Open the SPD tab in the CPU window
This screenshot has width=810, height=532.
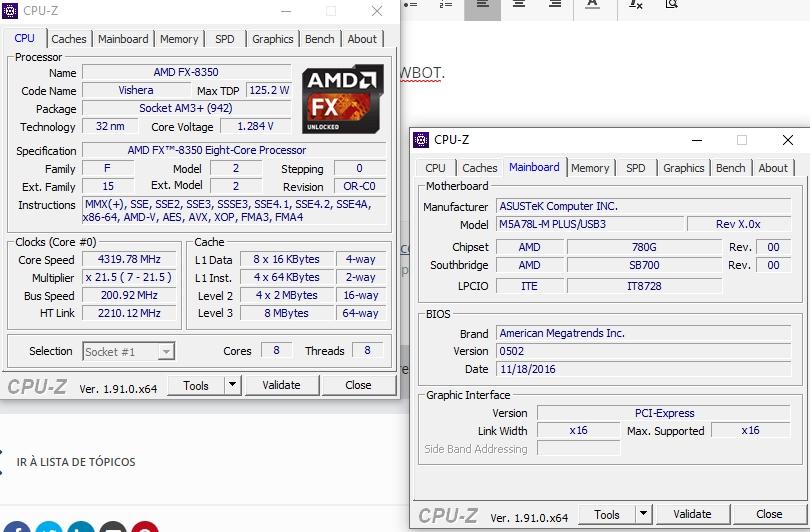tap(224, 39)
